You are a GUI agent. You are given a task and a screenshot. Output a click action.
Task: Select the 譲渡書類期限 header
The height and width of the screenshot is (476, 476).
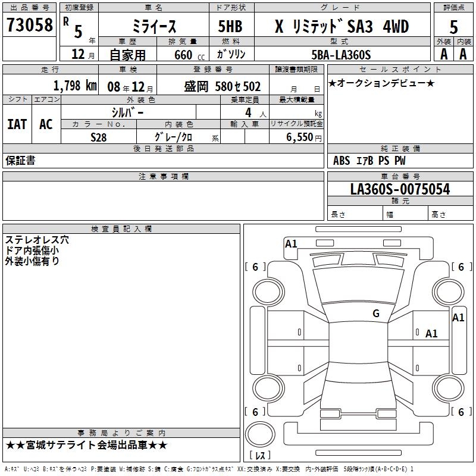point(296,69)
